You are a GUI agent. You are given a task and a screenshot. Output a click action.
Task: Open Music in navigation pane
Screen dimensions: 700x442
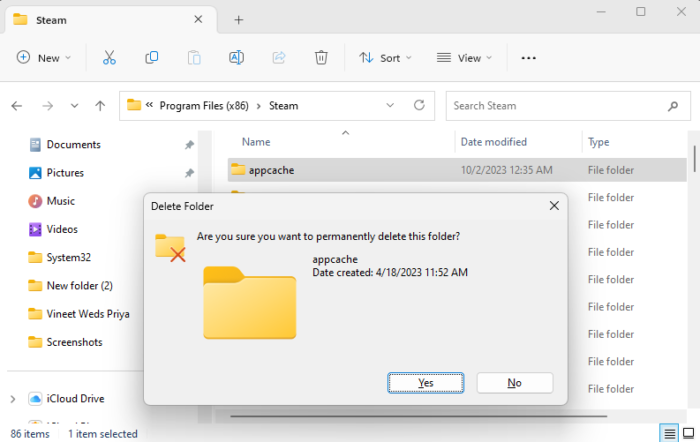pos(60,201)
